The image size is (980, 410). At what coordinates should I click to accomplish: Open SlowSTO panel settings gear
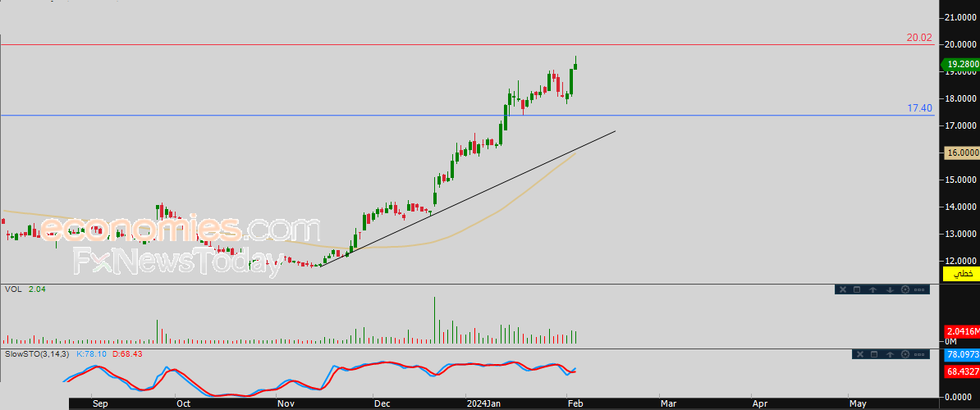(905, 354)
